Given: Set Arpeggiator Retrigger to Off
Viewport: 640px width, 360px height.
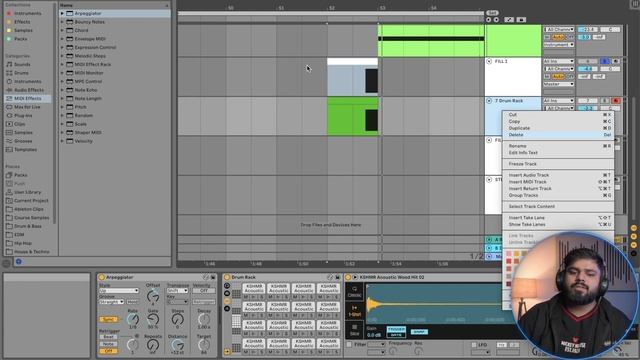Looking at the screenshot, I should tap(108, 351).
